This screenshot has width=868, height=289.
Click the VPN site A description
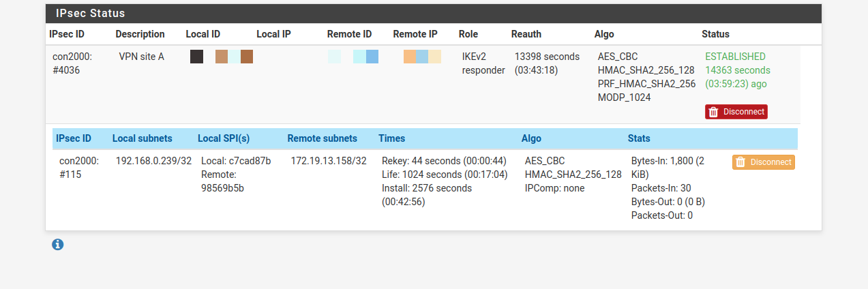[x=142, y=57]
